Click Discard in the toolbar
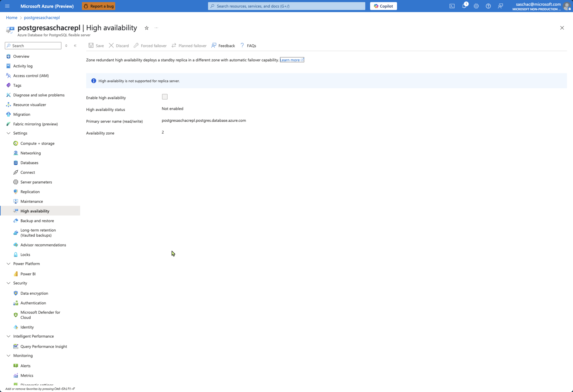 coord(119,46)
